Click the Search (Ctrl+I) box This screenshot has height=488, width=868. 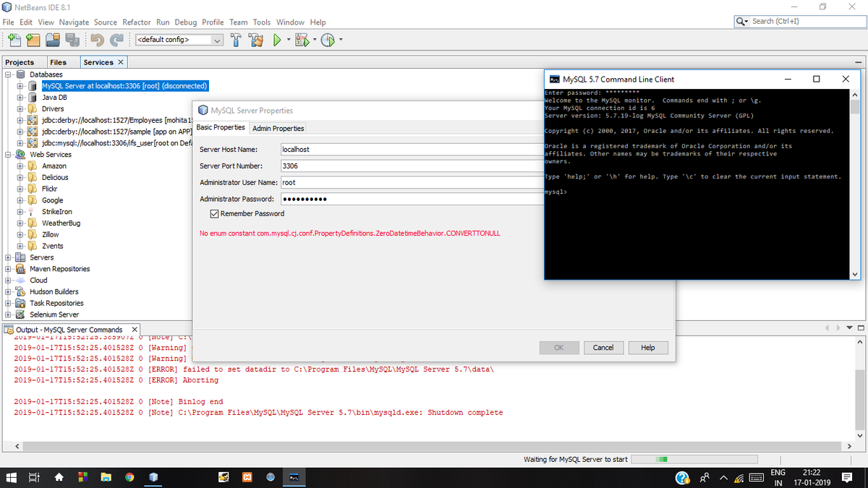click(799, 21)
